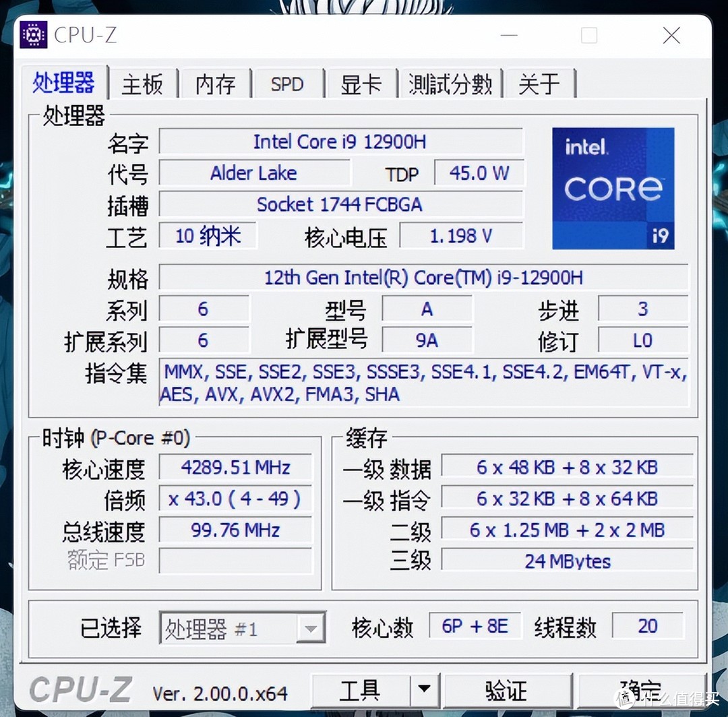Screen dimensions: 728x717
Task: Click the stepping value 3
Action: pos(643,308)
